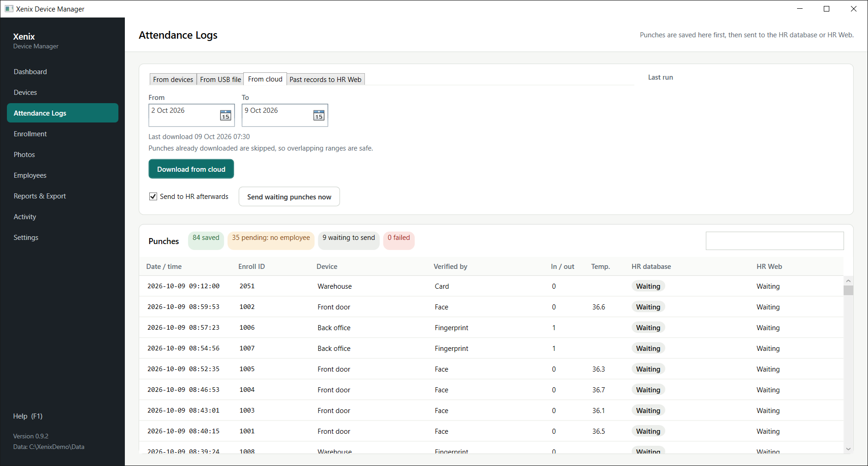Screen dimensions: 868x466
Task: Select the row timestamped 2026-10-09 08:59:53
Action: point(491,307)
